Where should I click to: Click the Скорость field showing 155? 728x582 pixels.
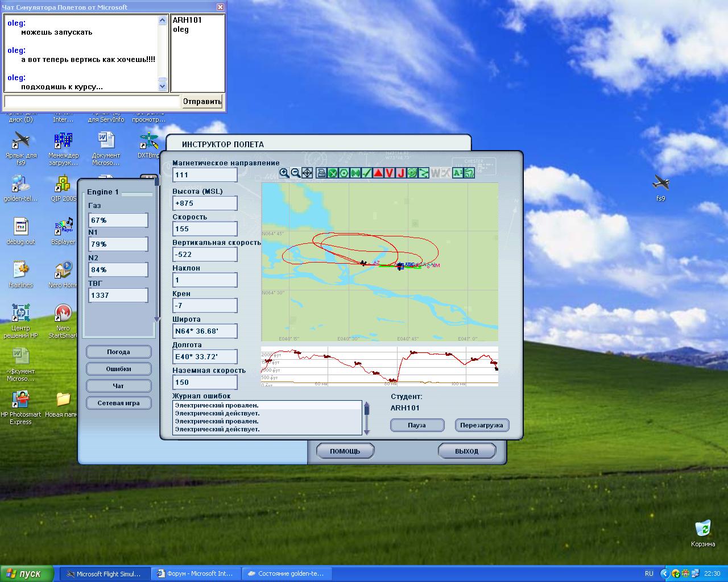205,228
